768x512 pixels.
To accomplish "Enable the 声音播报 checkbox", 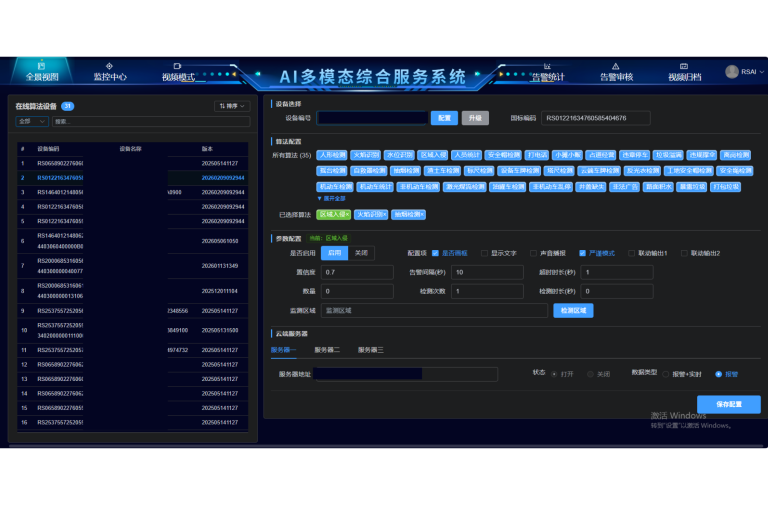I will (x=533, y=253).
